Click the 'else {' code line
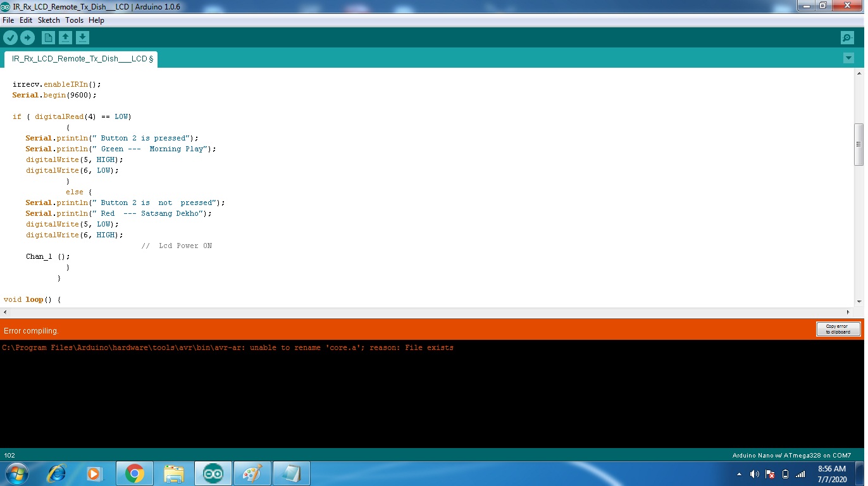 [79, 192]
